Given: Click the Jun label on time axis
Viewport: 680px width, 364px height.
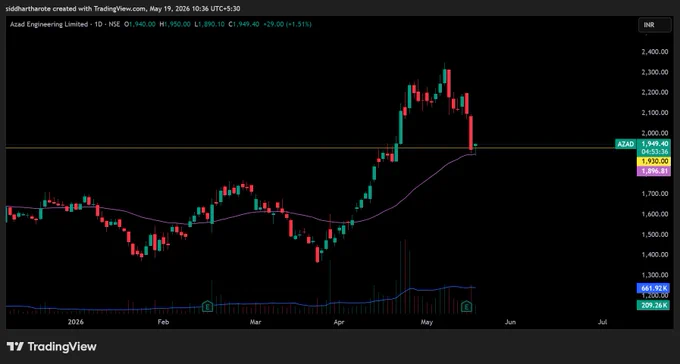Looking at the screenshot, I should pyautogui.click(x=510, y=322).
